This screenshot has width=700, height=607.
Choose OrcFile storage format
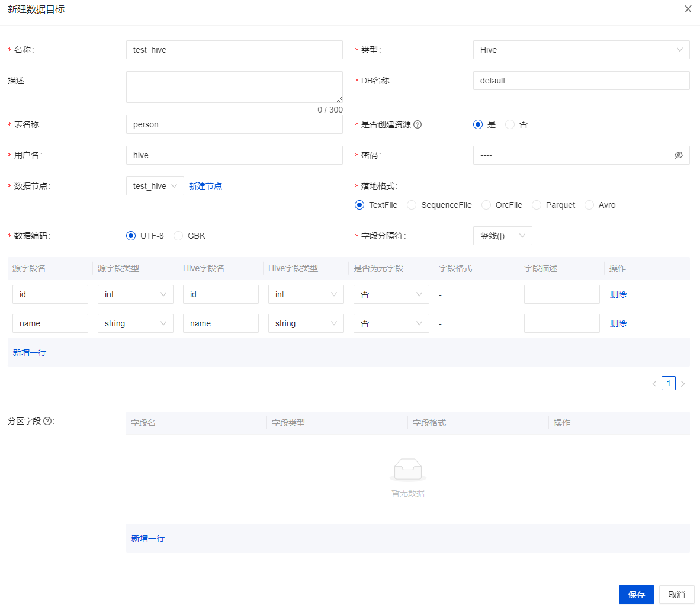click(486, 205)
